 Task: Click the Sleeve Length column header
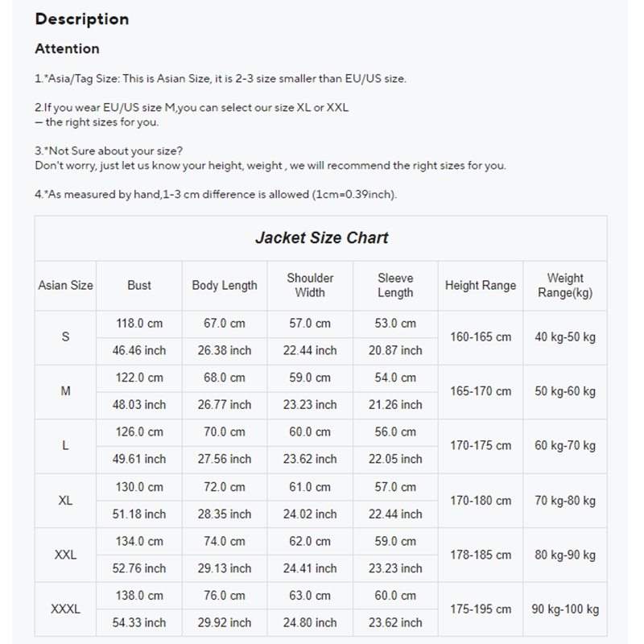pos(395,285)
